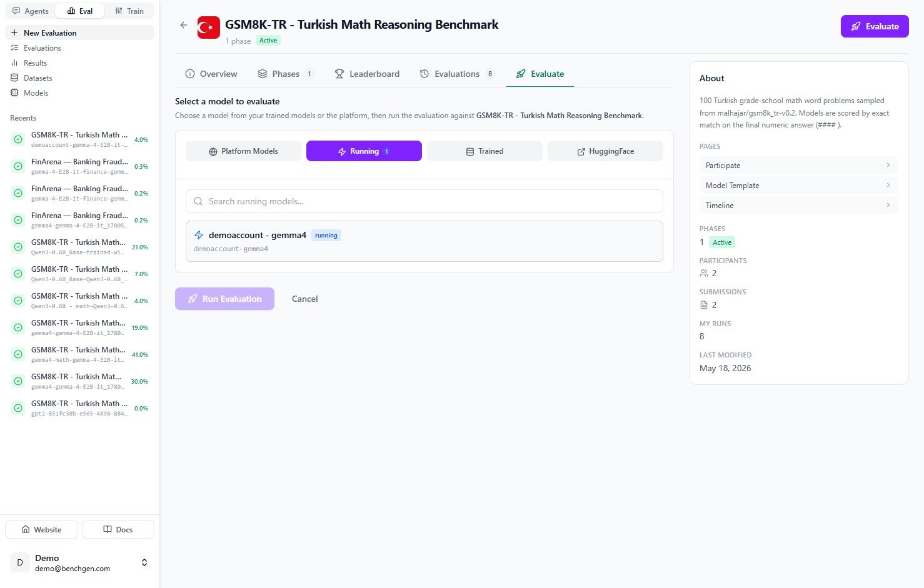Open the Datasets page in sidebar
This screenshot has height=588, width=924.
79,77
